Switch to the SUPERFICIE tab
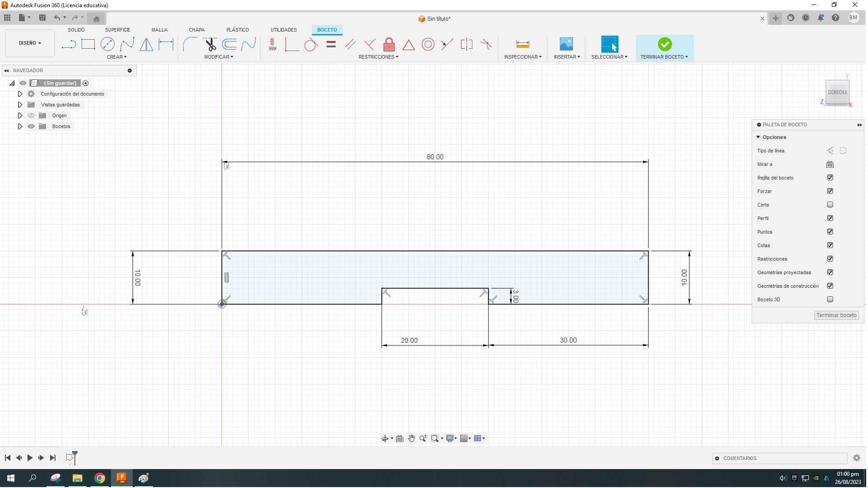 click(x=118, y=30)
